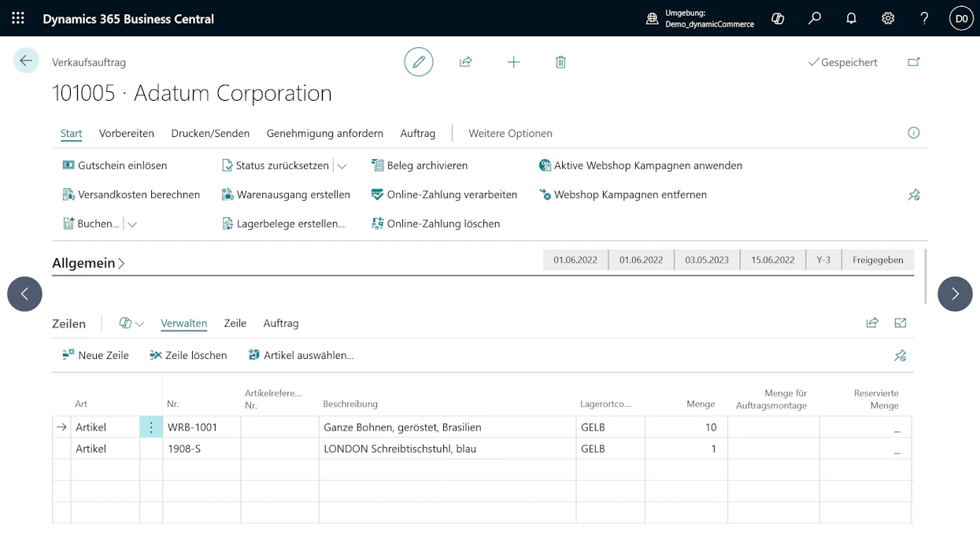Open Auftrag tab in Zeilen section
Screen dimensions: 980x551
pyautogui.click(x=281, y=323)
